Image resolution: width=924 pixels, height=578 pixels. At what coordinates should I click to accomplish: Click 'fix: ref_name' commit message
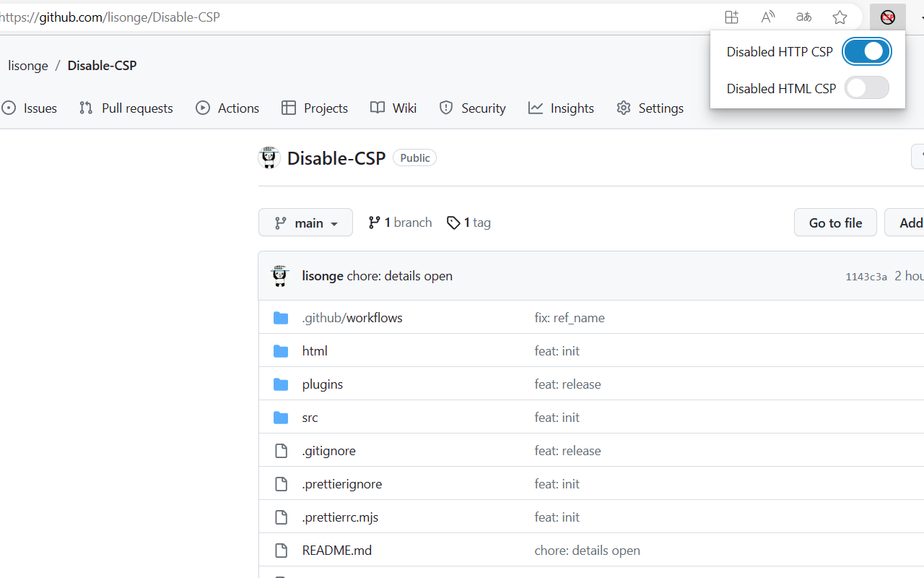point(570,317)
